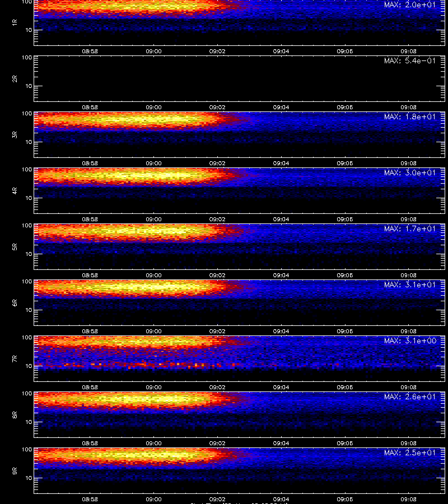Click the 09:04 time label under panel 8R
Viewport: 448px width, 504px height.
[x=281, y=444]
